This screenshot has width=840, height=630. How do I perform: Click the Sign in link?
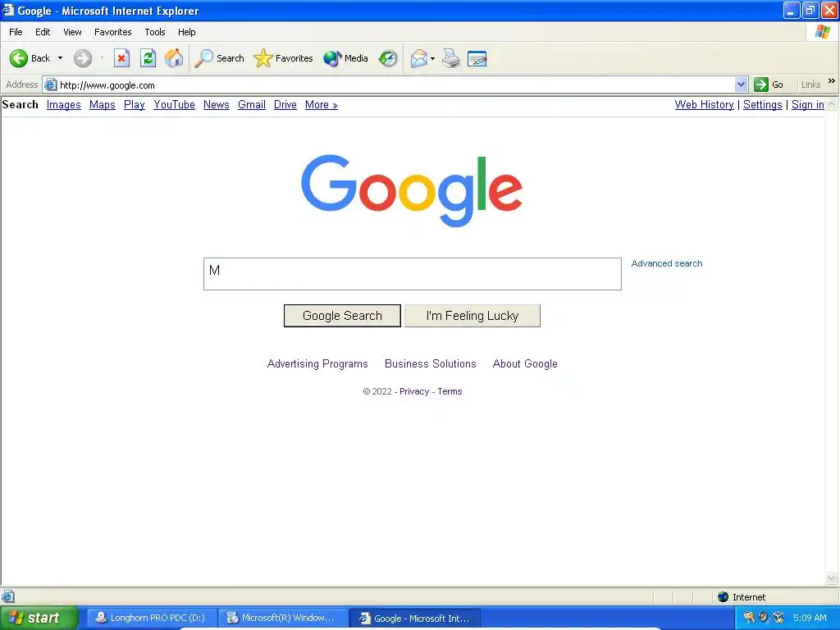point(808,104)
